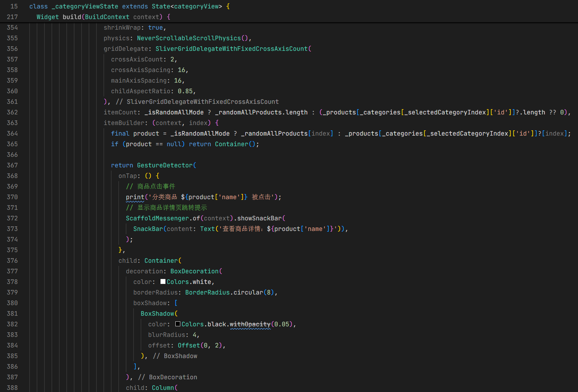Click deprecated 'withOpacity' on line 382

click(250, 324)
